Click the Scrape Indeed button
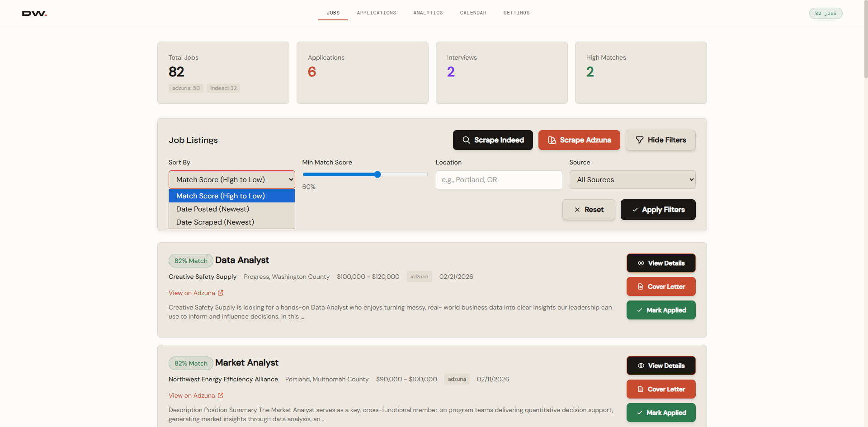The width and height of the screenshot is (868, 427). pos(493,140)
